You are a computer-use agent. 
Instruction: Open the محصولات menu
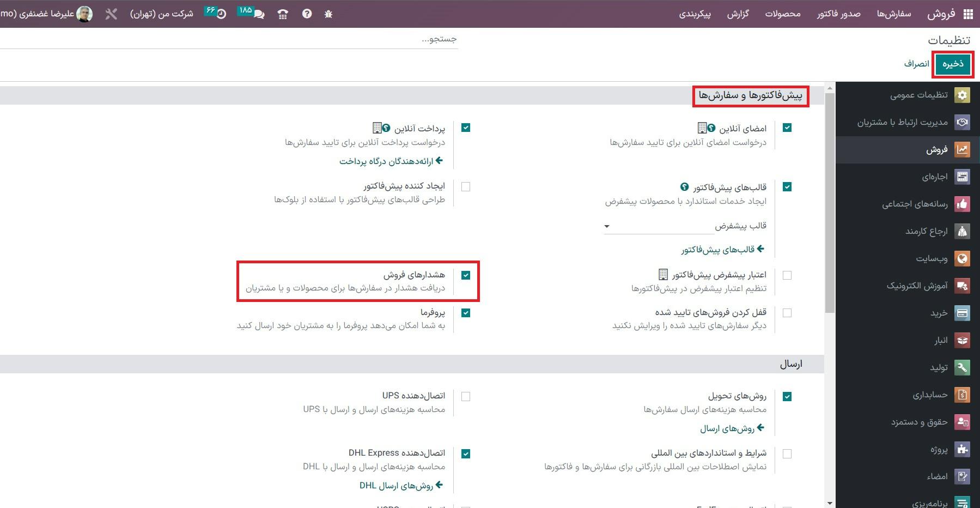pyautogui.click(x=783, y=14)
